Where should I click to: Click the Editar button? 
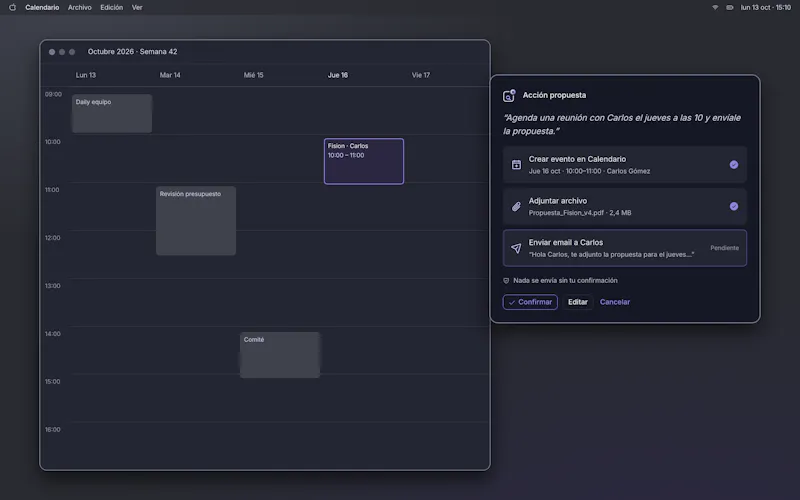(578, 302)
